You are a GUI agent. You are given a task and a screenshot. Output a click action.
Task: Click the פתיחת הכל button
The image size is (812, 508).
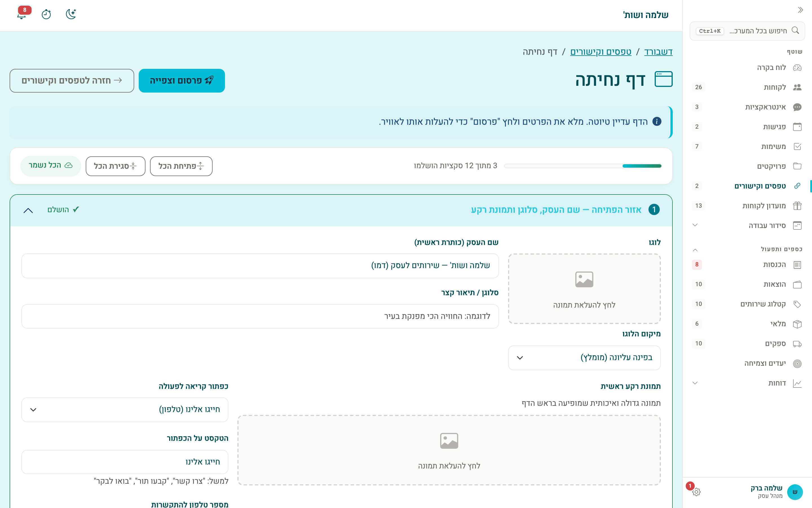point(181,166)
